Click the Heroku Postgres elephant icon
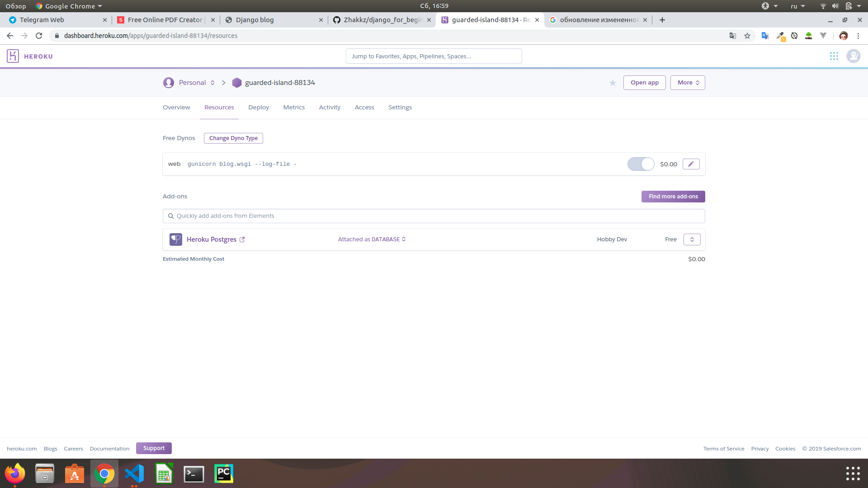Image resolution: width=868 pixels, height=488 pixels. (x=176, y=239)
